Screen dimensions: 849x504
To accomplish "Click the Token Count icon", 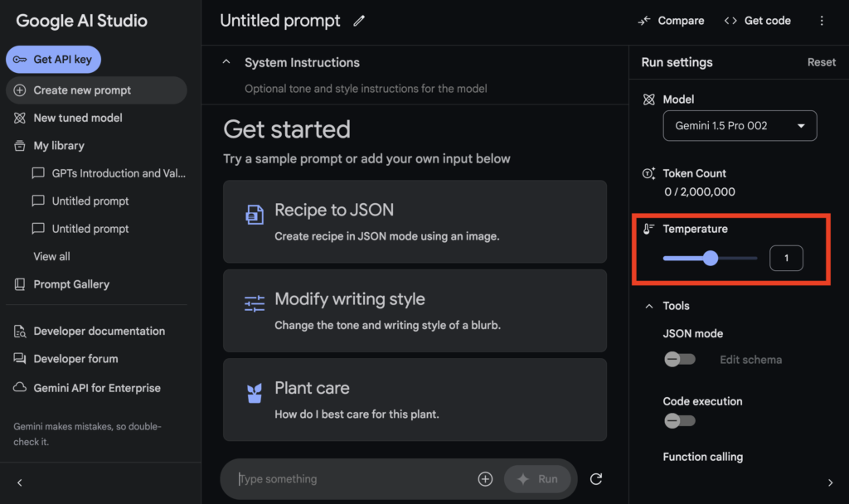I will pyautogui.click(x=648, y=173).
